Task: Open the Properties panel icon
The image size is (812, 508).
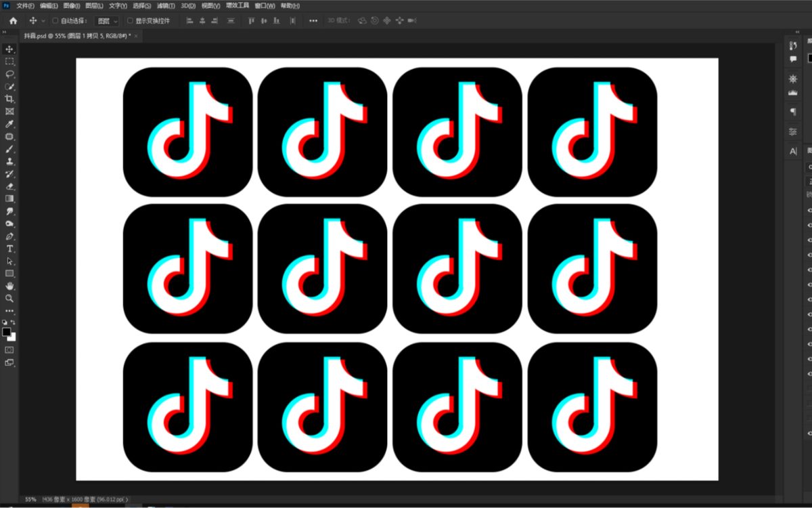Action: coord(793,131)
